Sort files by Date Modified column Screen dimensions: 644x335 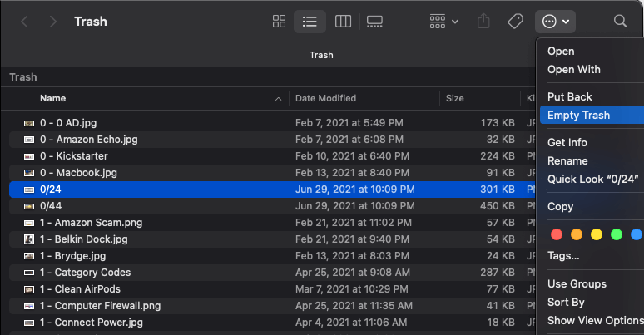[325, 98]
